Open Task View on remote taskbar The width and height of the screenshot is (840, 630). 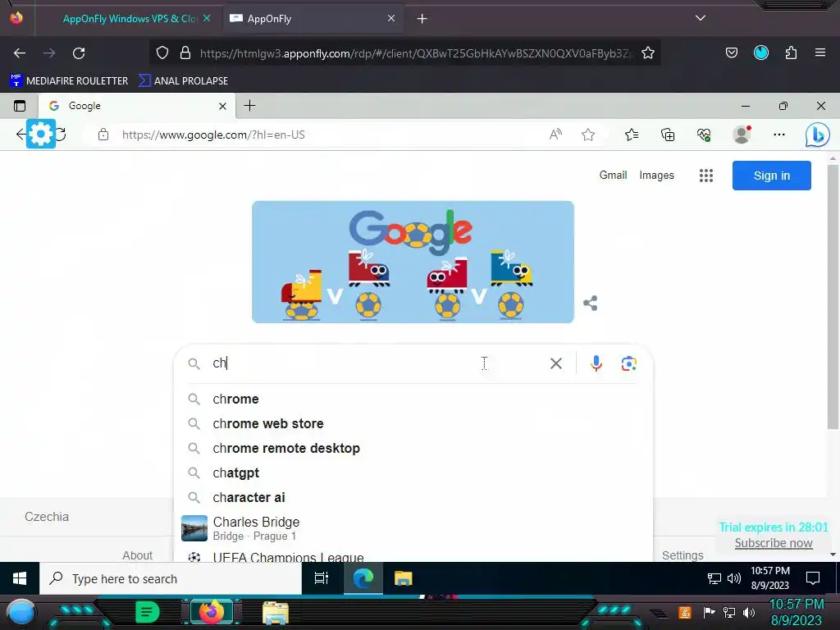click(322, 578)
